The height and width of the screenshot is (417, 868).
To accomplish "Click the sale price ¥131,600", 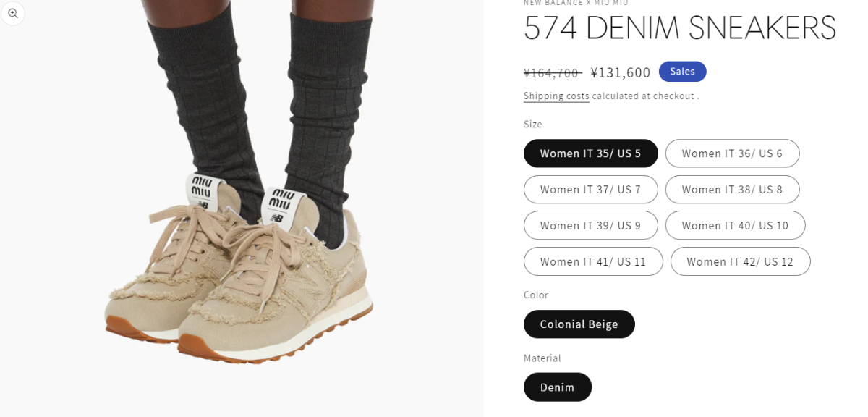I will (621, 72).
